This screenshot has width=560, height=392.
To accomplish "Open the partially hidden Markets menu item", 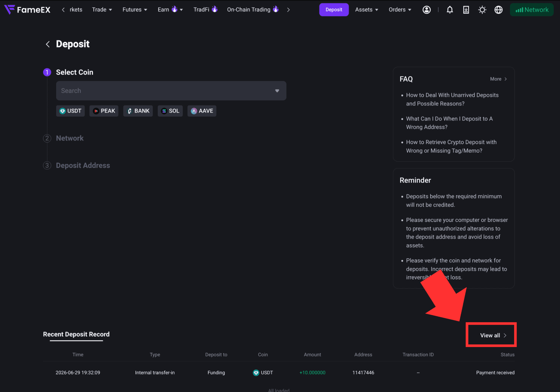I will click(x=76, y=10).
